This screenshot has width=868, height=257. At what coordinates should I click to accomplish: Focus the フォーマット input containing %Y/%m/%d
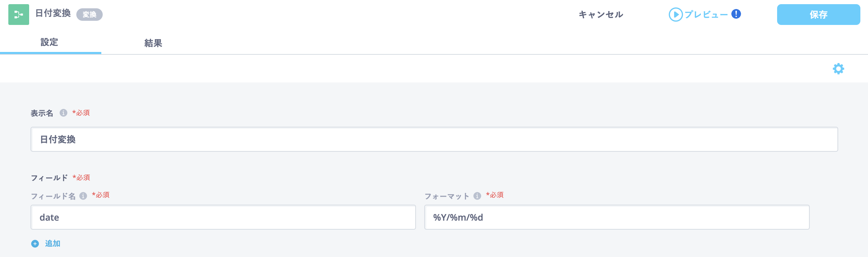tap(617, 217)
